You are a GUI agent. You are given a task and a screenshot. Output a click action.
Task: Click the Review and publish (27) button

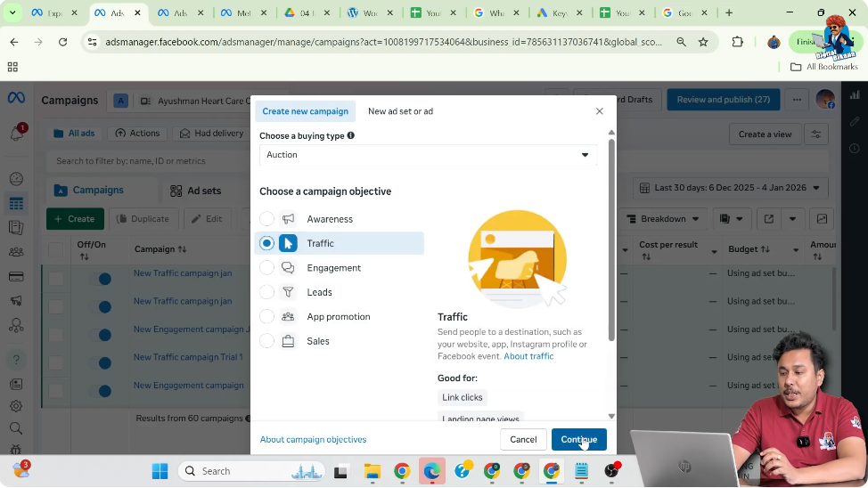click(x=723, y=100)
